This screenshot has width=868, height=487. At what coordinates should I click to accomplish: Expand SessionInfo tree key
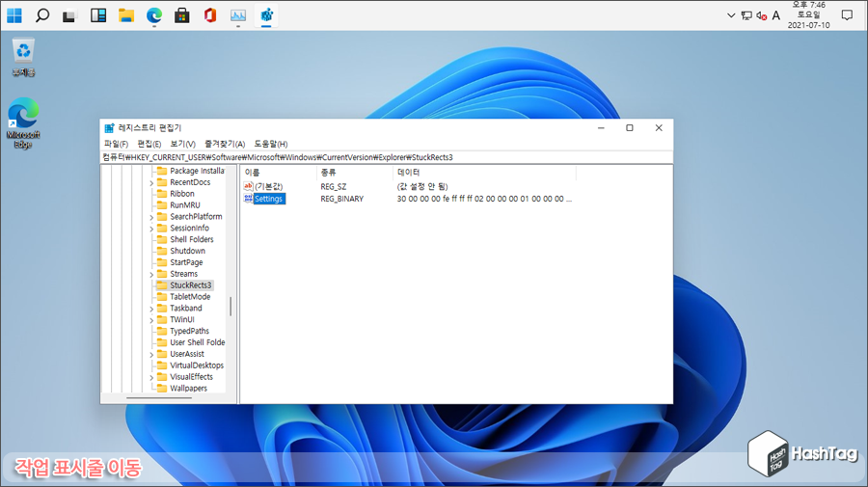point(151,229)
